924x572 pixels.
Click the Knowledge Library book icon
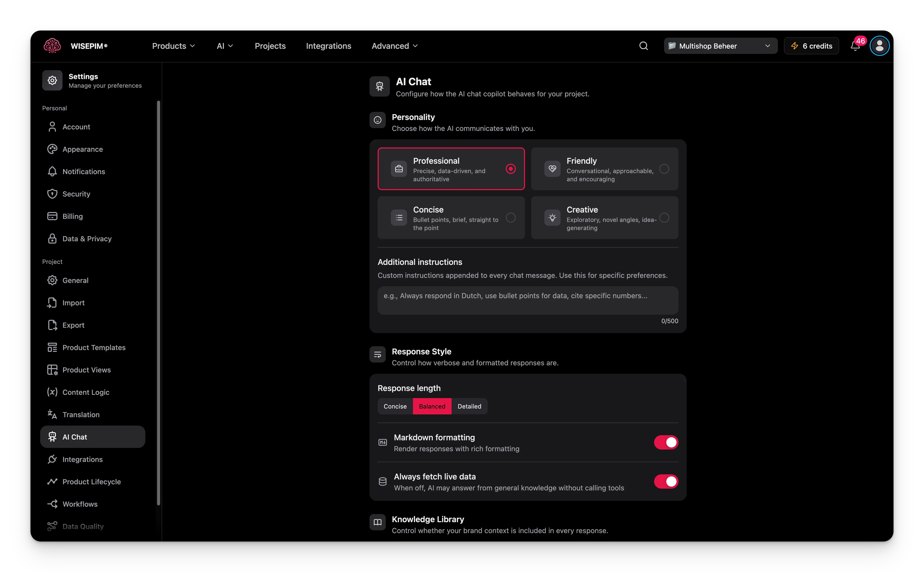[377, 522]
